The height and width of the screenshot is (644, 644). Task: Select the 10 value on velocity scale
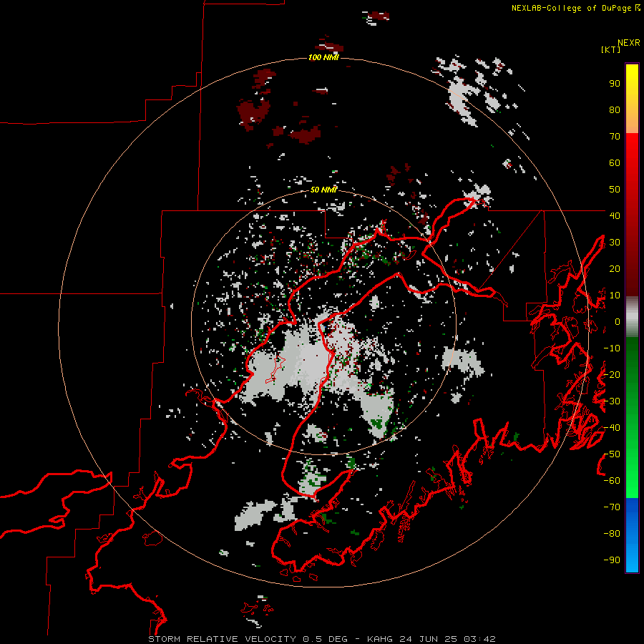click(615, 296)
